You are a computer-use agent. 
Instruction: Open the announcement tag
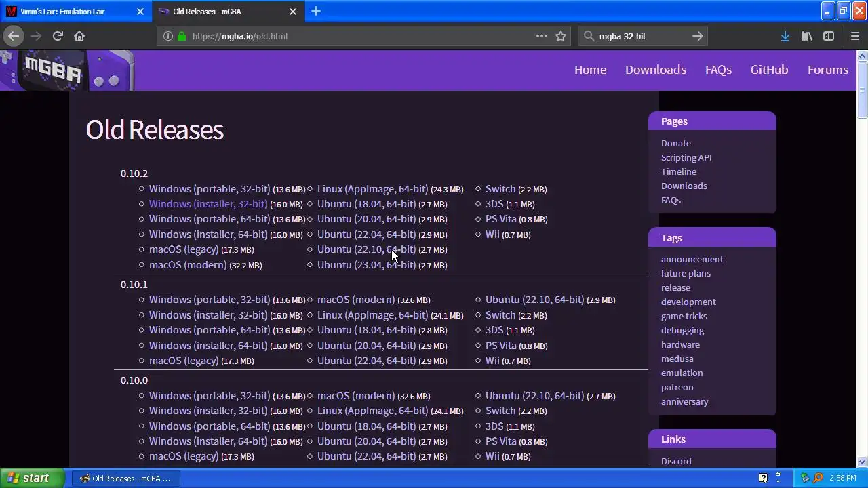point(692,259)
